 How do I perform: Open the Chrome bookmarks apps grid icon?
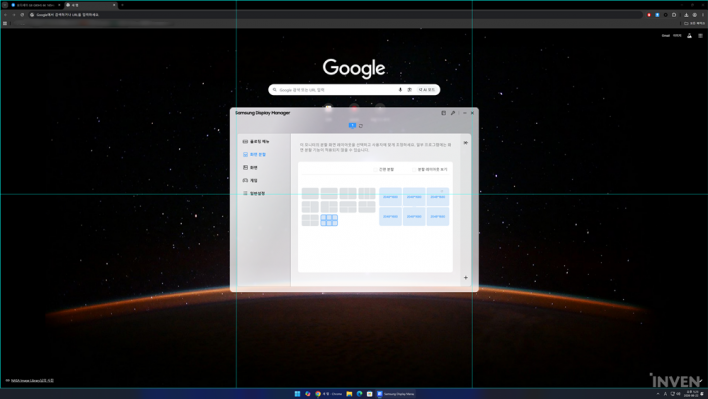point(5,23)
